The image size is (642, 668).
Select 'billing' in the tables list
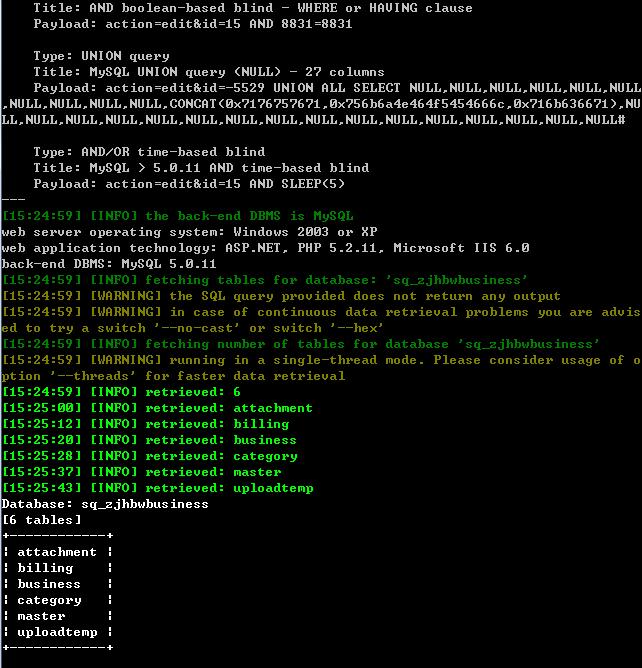click(x=45, y=568)
